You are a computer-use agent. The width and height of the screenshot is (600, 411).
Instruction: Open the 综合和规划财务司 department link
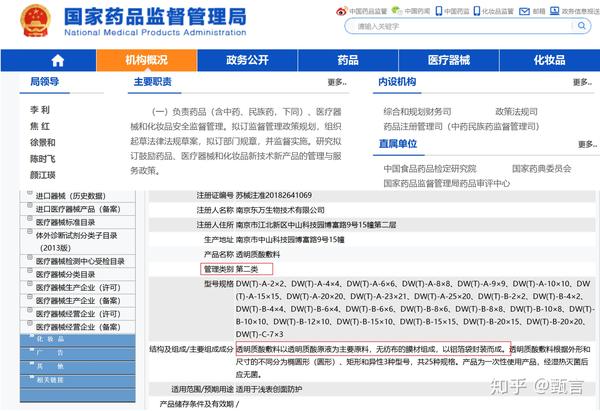(x=417, y=112)
